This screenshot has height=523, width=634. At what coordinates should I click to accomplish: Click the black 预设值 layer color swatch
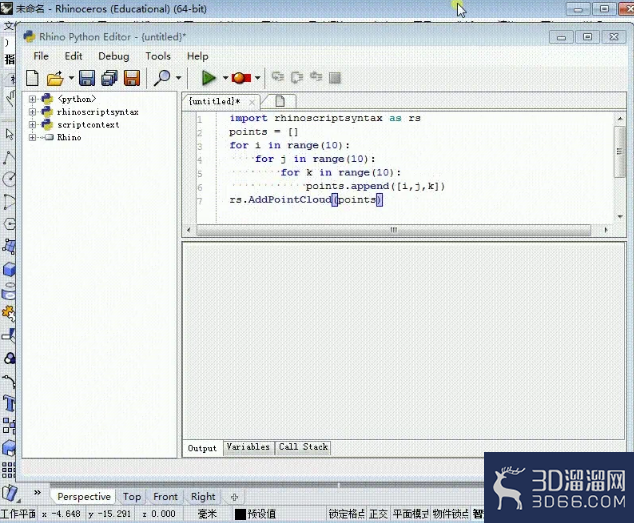pyautogui.click(x=240, y=514)
